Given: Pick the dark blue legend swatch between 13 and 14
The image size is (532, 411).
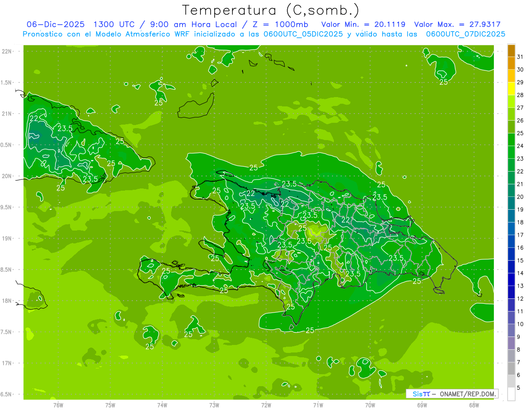Looking at the screenshot, I should tap(512, 280).
